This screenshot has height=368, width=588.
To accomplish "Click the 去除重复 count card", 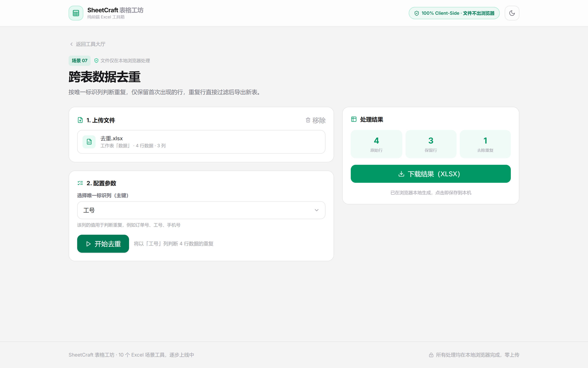I will [x=485, y=144].
